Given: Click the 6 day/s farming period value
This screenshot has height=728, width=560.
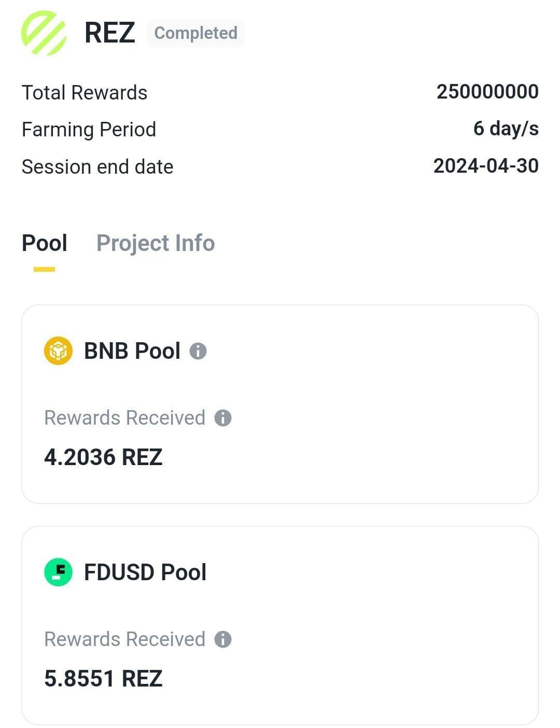Looking at the screenshot, I should coord(506,129).
